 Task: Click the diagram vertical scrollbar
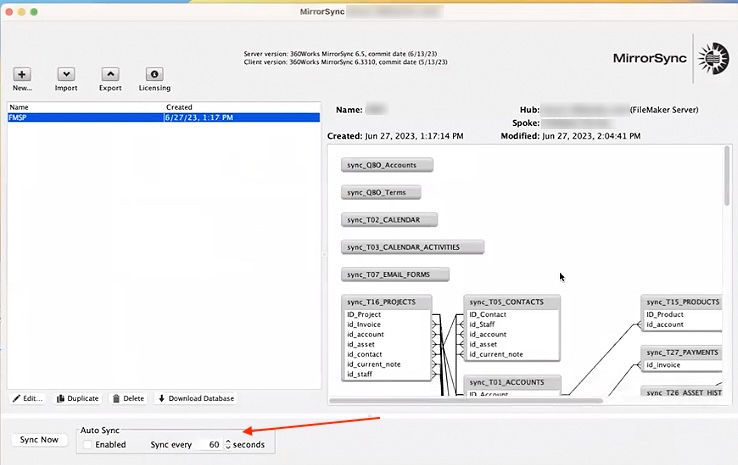click(x=727, y=176)
